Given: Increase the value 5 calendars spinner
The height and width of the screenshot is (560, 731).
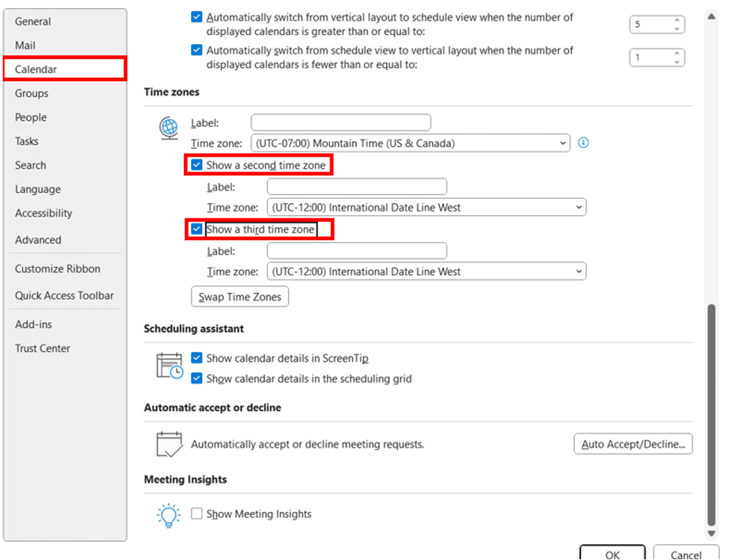Looking at the screenshot, I should (677, 20).
